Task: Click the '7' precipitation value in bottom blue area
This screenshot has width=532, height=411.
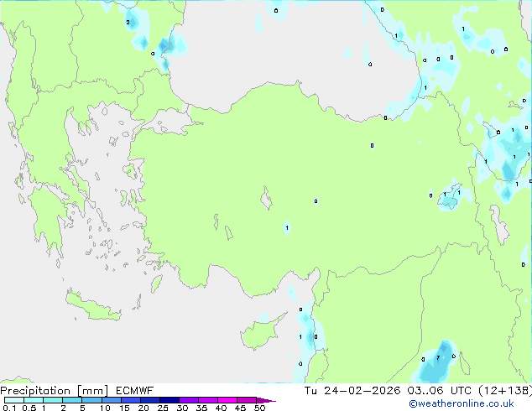Action: [438, 358]
